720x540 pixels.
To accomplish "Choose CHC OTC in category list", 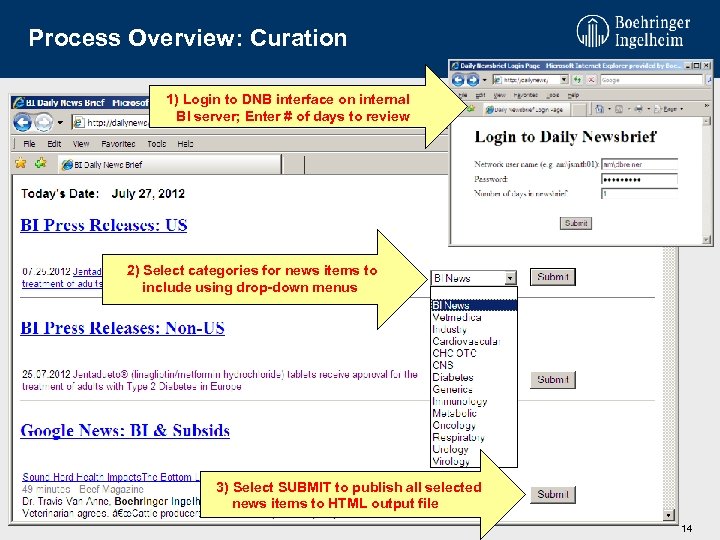I will (x=474, y=353).
